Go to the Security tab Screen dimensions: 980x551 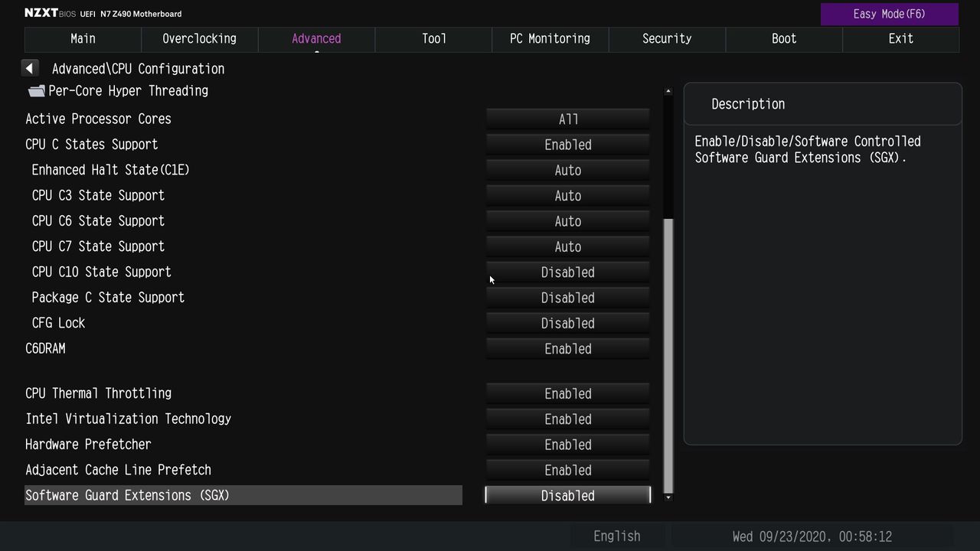coord(667,39)
